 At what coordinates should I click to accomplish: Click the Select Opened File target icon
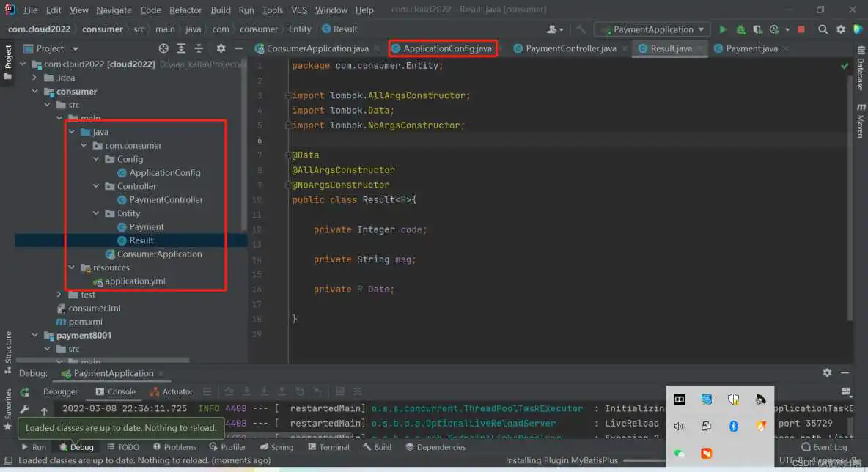pyautogui.click(x=163, y=48)
